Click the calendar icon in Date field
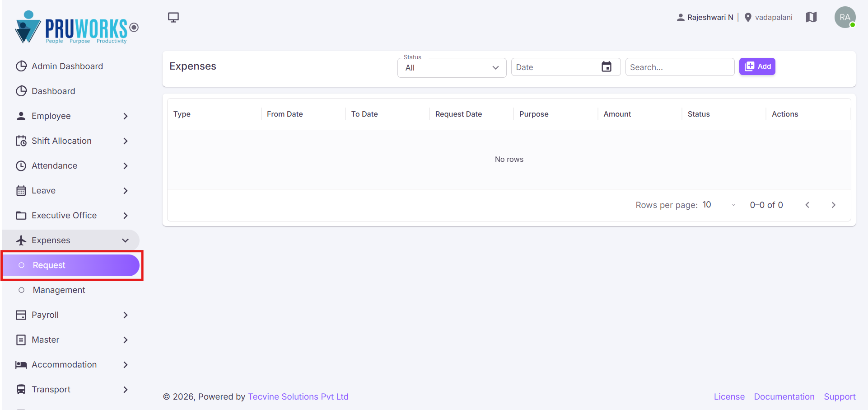The height and width of the screenshot is (410, 868). pos(607,67)
